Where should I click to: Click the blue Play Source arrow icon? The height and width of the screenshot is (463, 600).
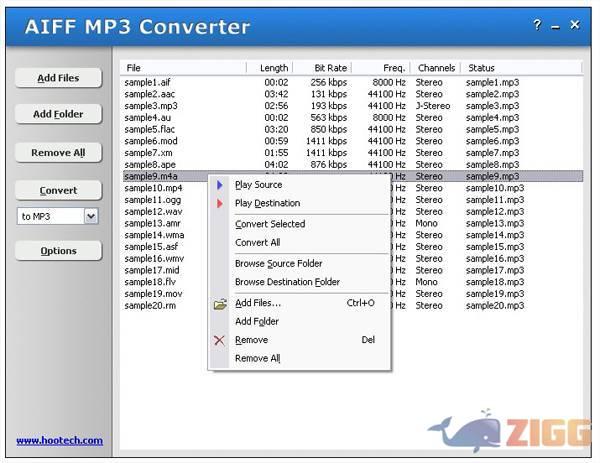point(220,185)
